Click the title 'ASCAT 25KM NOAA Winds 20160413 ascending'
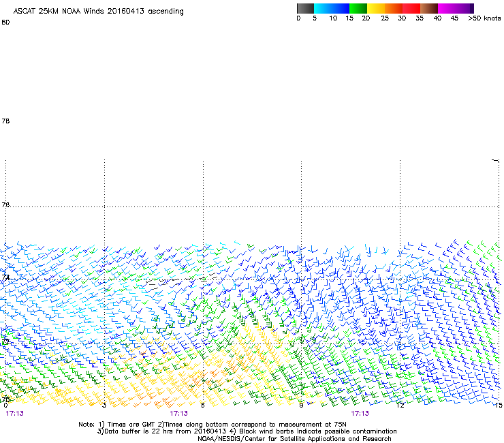Image resolution: width=504 pixels, height=443 pixels. [x=98, y=12]
